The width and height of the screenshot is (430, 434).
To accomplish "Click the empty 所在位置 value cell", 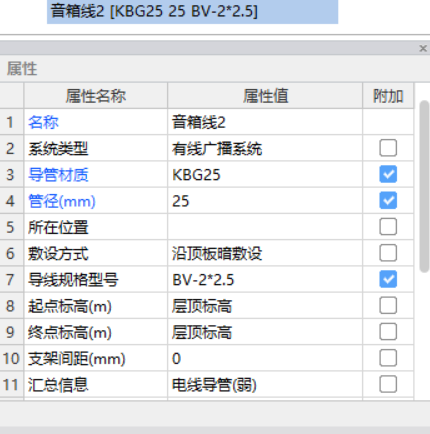I will click(x=265, y=227).
